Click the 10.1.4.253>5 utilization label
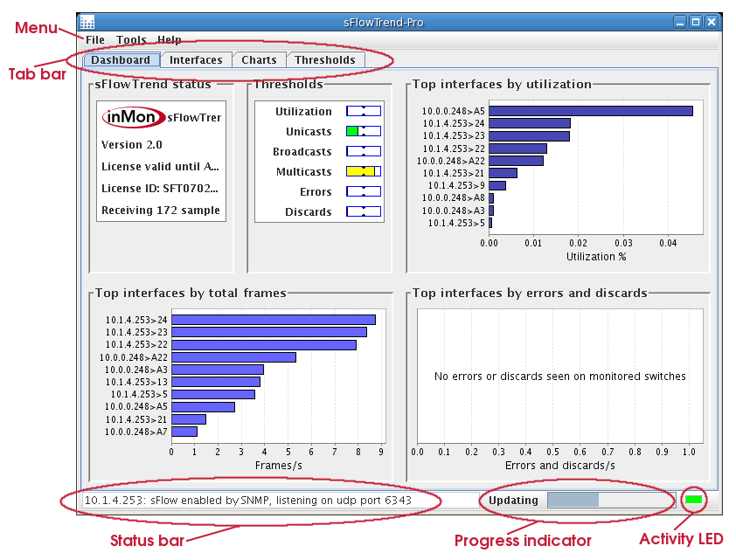 (x=455, y=223)
